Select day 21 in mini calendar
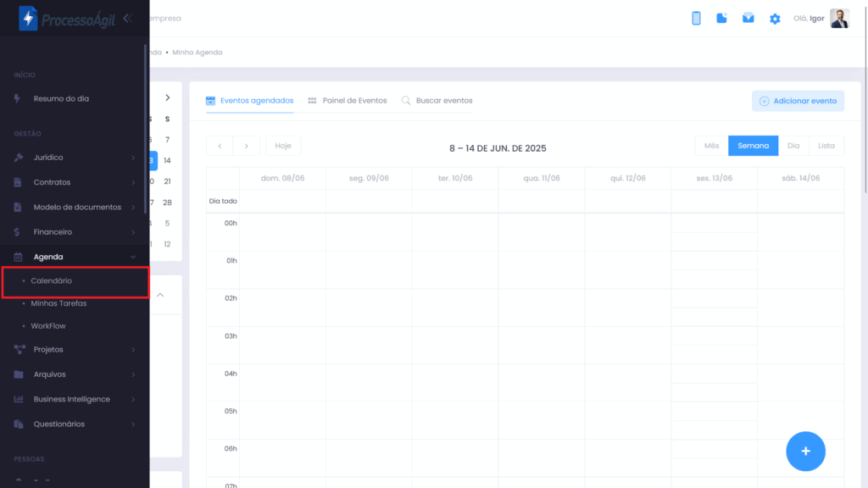This screenshot has width=868, height=488. tap(167, 181)
